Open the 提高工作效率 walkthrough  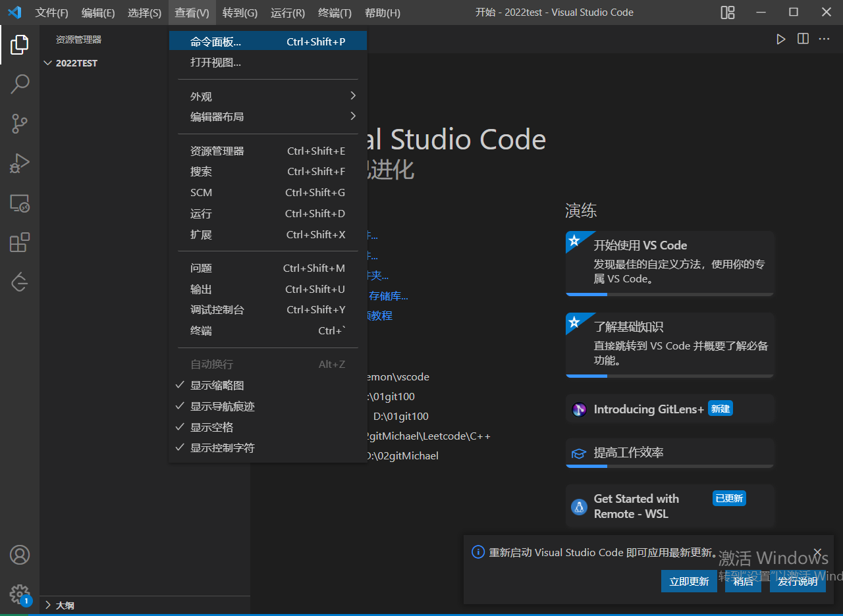pos(670,453)
